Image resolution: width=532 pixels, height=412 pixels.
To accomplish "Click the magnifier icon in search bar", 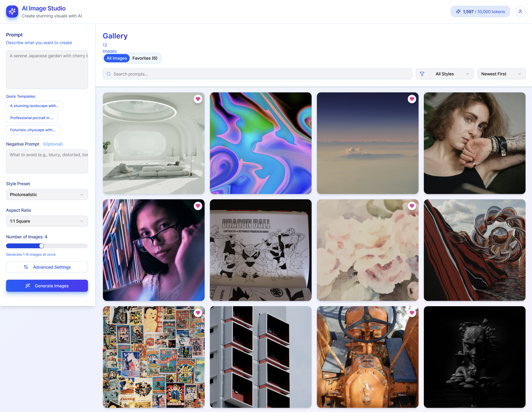I will (109, 74).
